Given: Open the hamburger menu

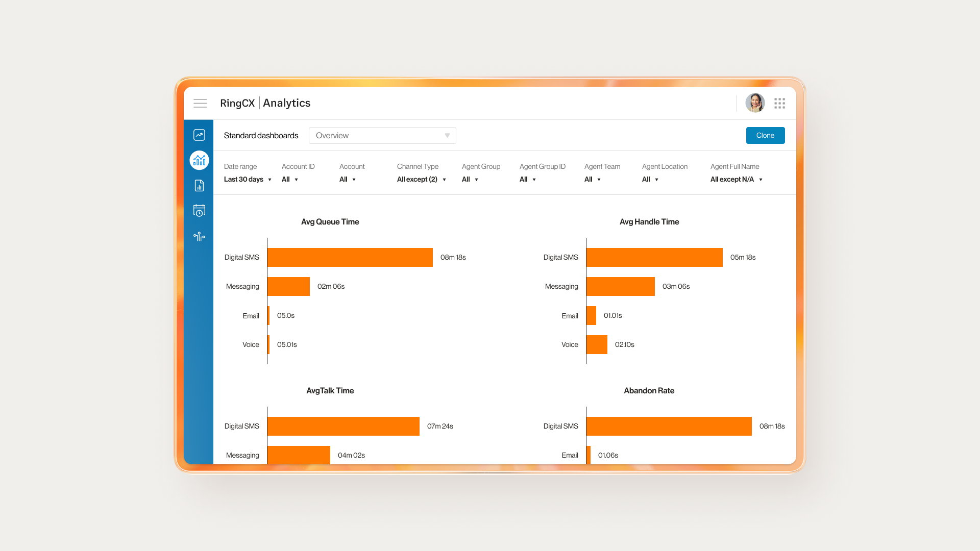Looking at the screenshot, I should [200, 104].
